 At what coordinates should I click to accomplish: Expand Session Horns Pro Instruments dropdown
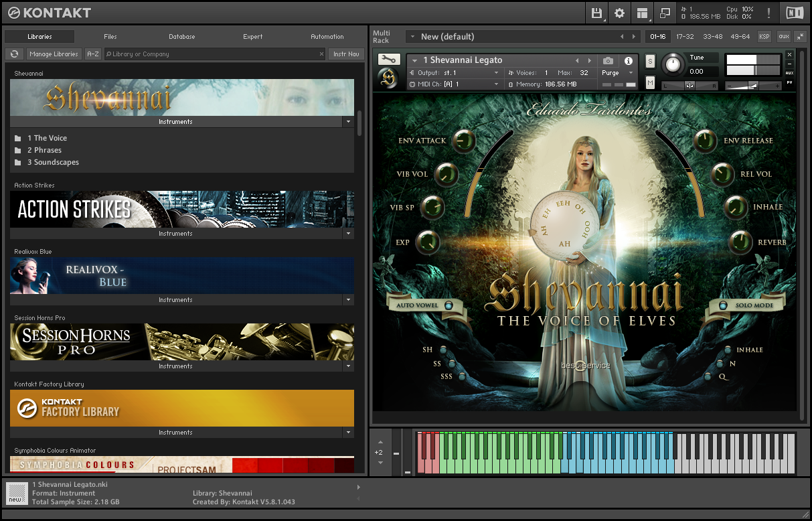(348, 366)
